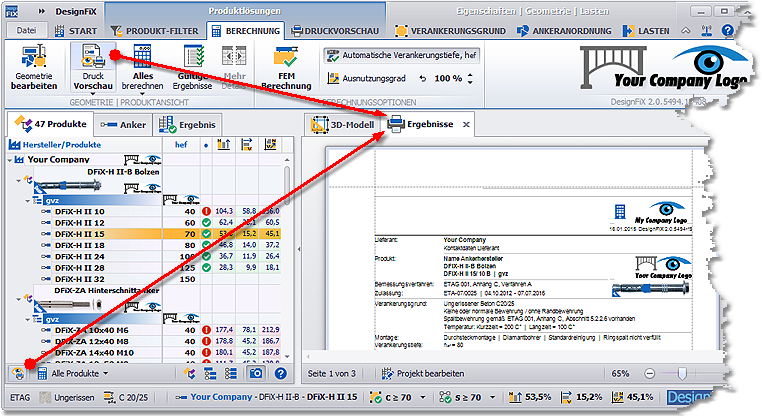The height and width of the screenshot is (418, 762).
Task: Open the DRUCKVORSCHAU ribbon tab
Action: (x=335, y=31)
